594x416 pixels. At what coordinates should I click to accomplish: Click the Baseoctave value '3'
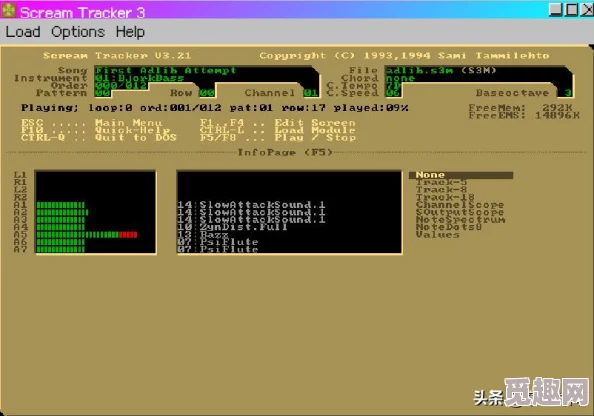(568, 93)
